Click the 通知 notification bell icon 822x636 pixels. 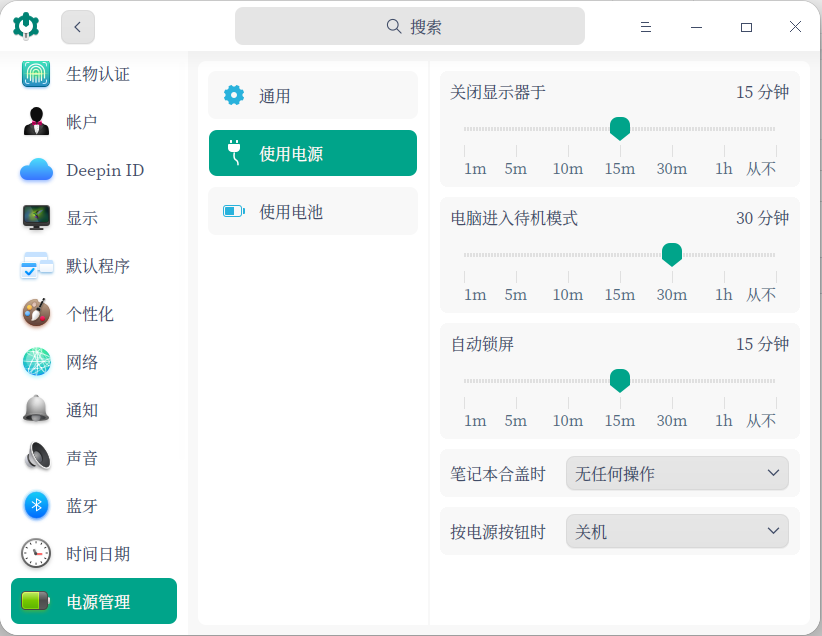(36, 410)
